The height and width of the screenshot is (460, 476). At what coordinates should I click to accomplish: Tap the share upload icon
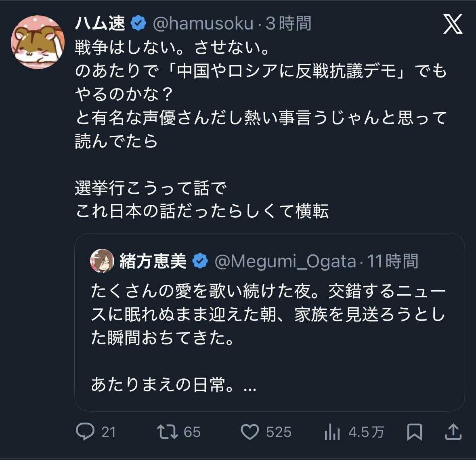(453, 432)
